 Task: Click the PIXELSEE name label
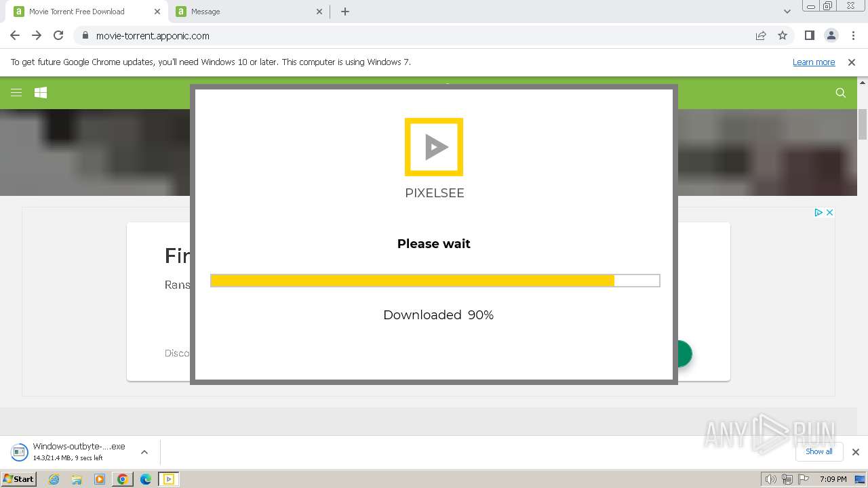pos(435,193)
